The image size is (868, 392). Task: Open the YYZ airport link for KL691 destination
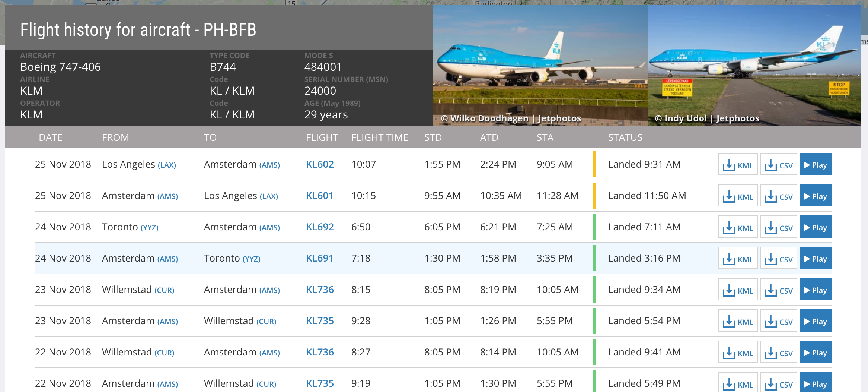pos(251,259)
